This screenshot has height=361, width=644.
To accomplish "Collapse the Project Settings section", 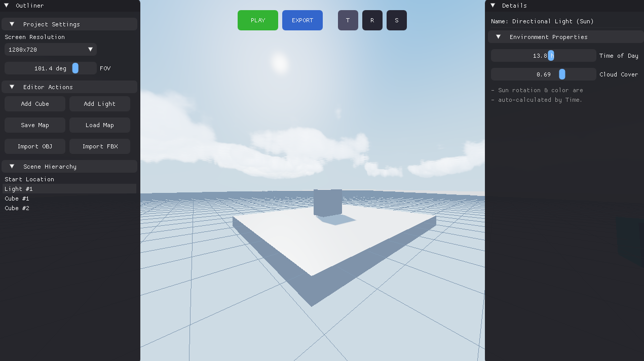I will 12,24.
